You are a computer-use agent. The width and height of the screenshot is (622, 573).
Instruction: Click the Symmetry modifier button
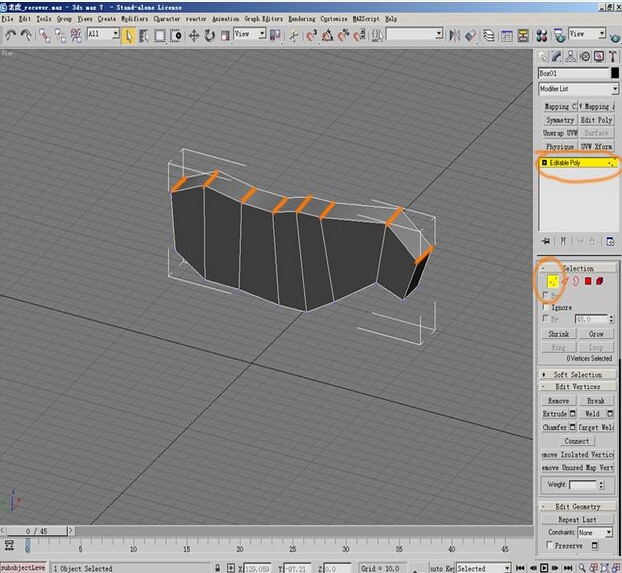560,120
